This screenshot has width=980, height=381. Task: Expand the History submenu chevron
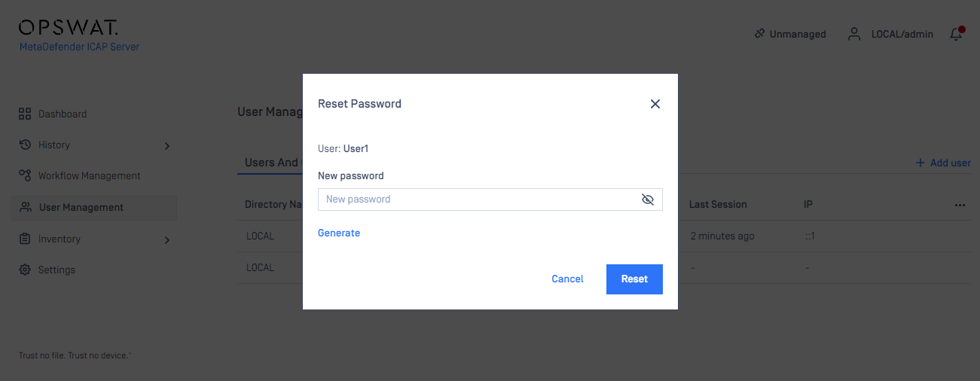pos(167,145)
